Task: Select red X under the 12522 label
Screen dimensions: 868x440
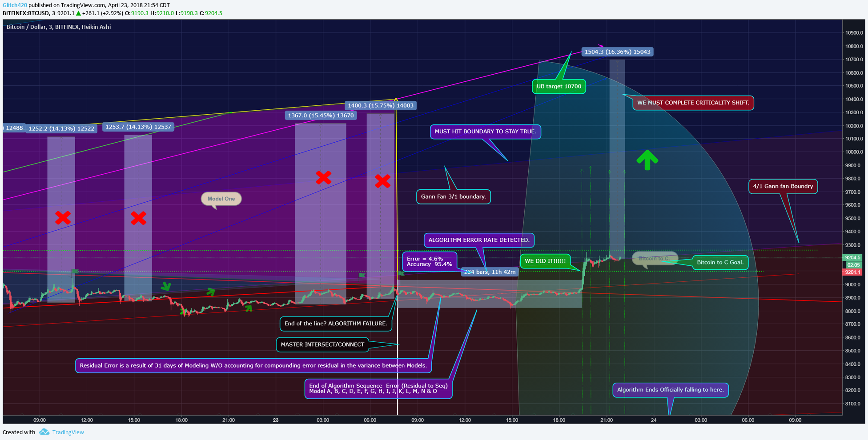Action: [x=63, y=218]
